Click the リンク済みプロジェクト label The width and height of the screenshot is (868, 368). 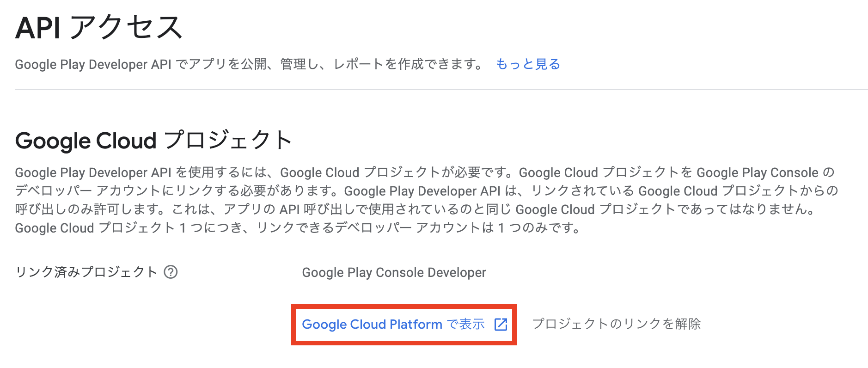pos(86,272)
